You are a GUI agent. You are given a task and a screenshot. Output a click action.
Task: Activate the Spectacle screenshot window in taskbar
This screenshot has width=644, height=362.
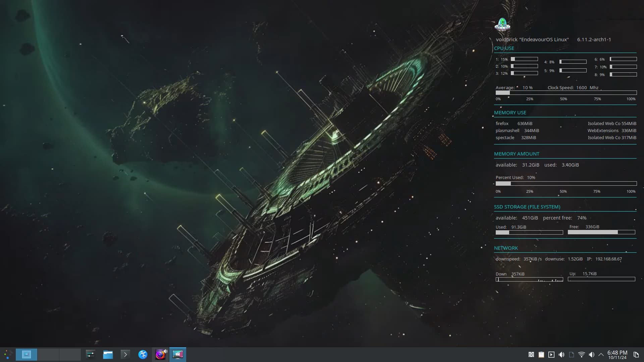pyautogui.click(x=177, y=354)
